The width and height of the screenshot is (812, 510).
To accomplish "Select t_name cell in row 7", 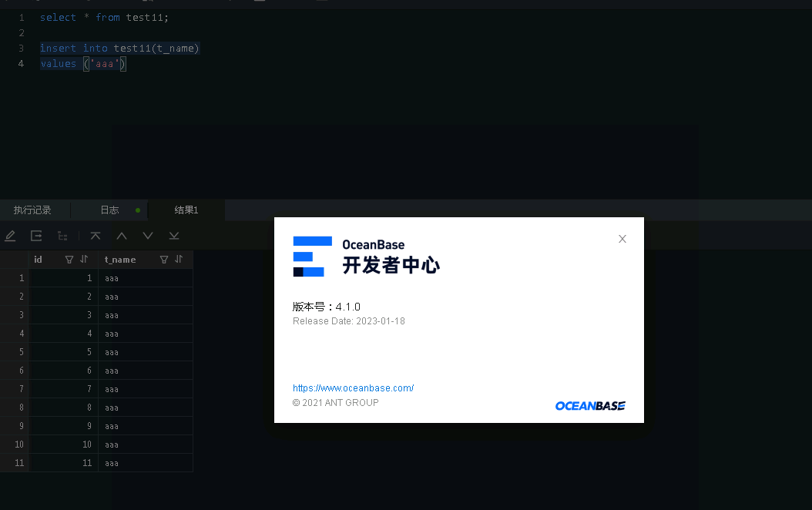I will [146, 389].
